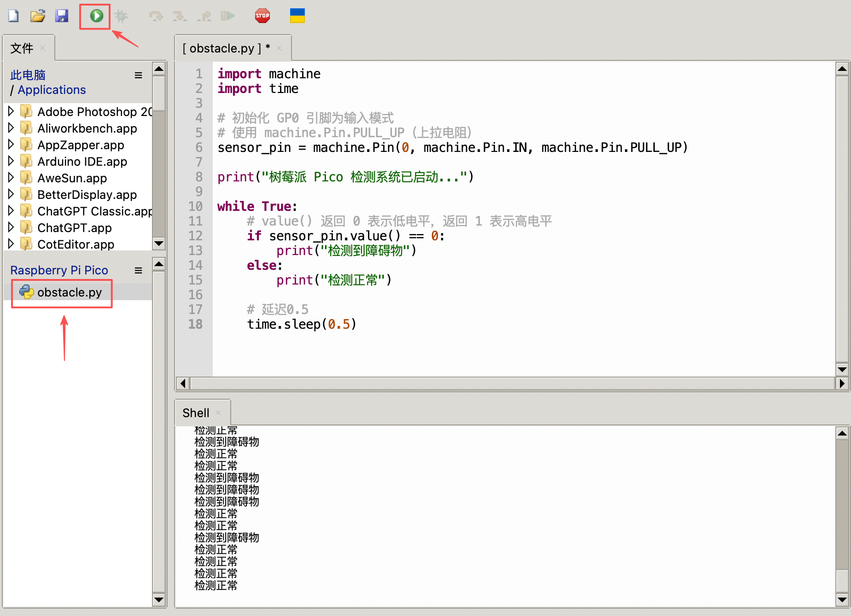Stop the backend with the red STOP icon
Viewport: 851px width, 616px height.
(262, 16)
